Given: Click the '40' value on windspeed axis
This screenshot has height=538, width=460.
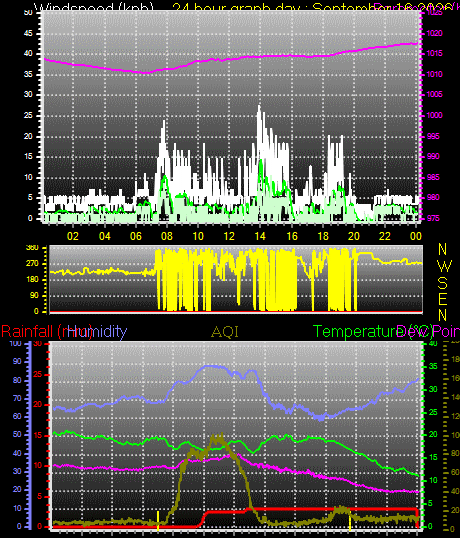Looking at the screenshot, I should tap(28, 54).
